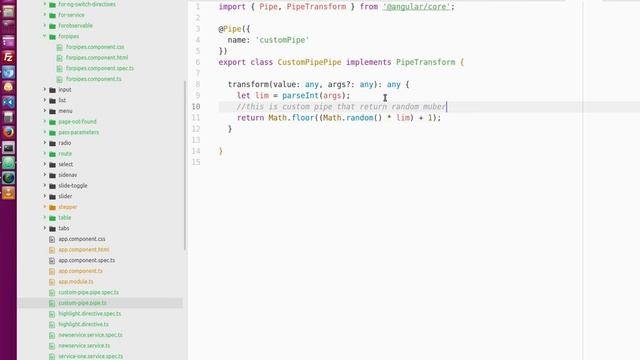Expand the input folder arrow
Viewport: 640px width, 360px height.
(44, 89)
